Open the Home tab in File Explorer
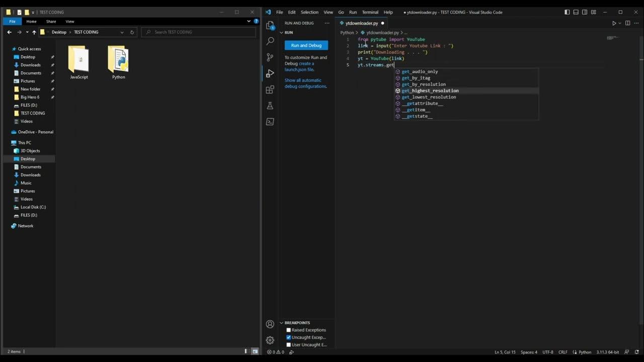The image size is (644, 362). point(31,22)
